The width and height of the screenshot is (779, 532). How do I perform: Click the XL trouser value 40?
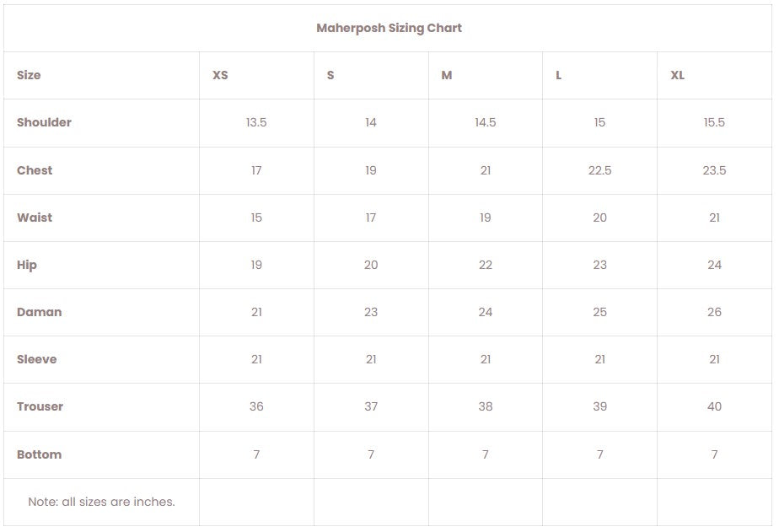click(714, 406)
